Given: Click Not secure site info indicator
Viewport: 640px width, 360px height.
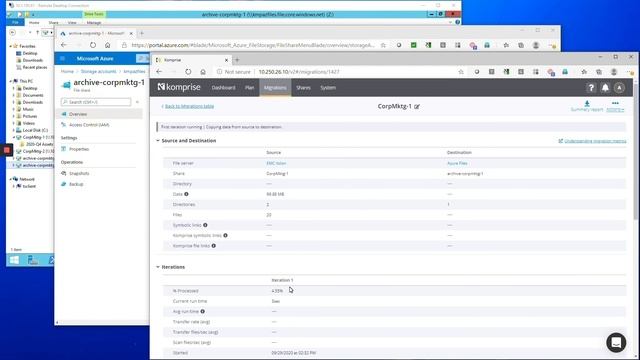Looking at the screenshot, I should 233,72.
